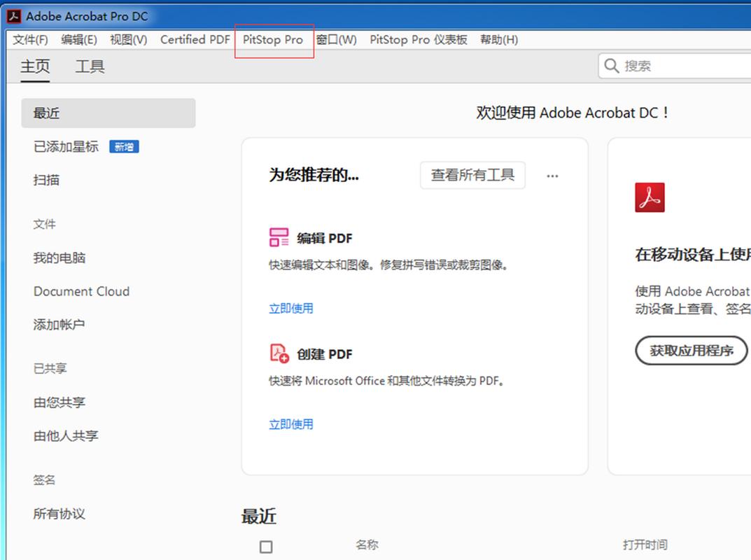751x560 pixels.
Task: Select 扫描 in the sidebar
Action: coord(46,180)
